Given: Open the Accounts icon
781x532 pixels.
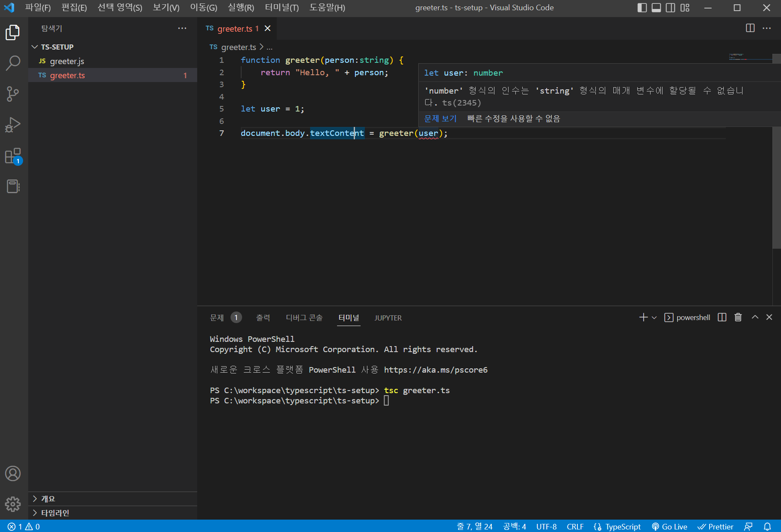Looking at the screenshot, I should [13, 473].
